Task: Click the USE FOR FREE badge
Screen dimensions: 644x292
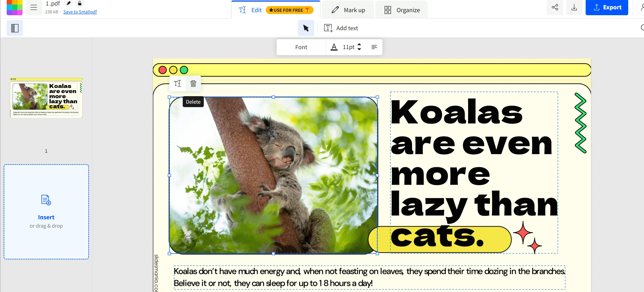Action: 289,10
